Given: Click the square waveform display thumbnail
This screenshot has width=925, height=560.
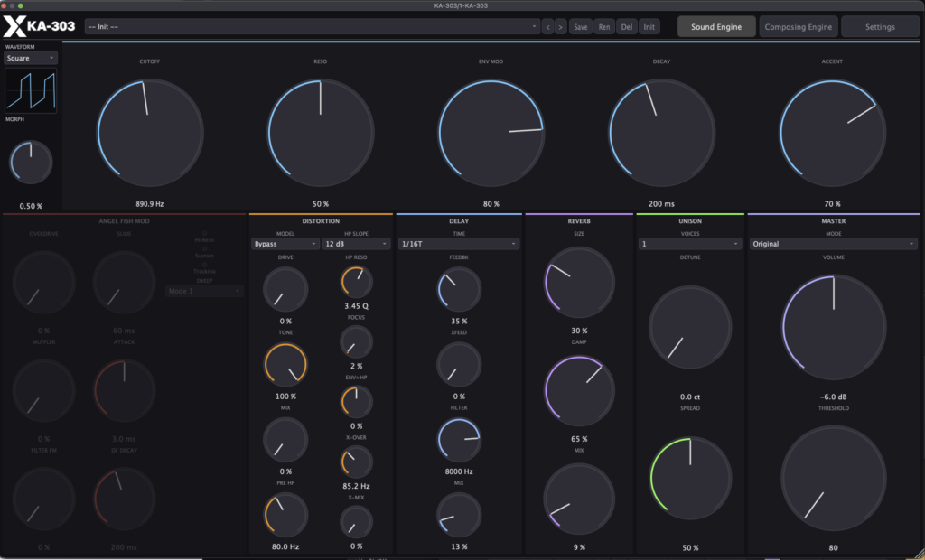Looking at the screenshot, I should click(31, 90).
